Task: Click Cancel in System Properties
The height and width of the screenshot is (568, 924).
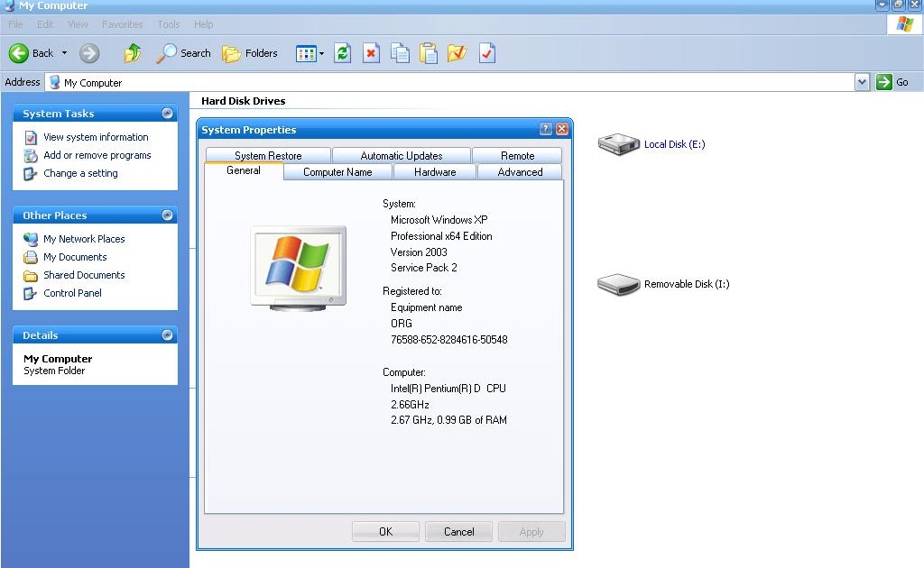Action: coord(458,532)
